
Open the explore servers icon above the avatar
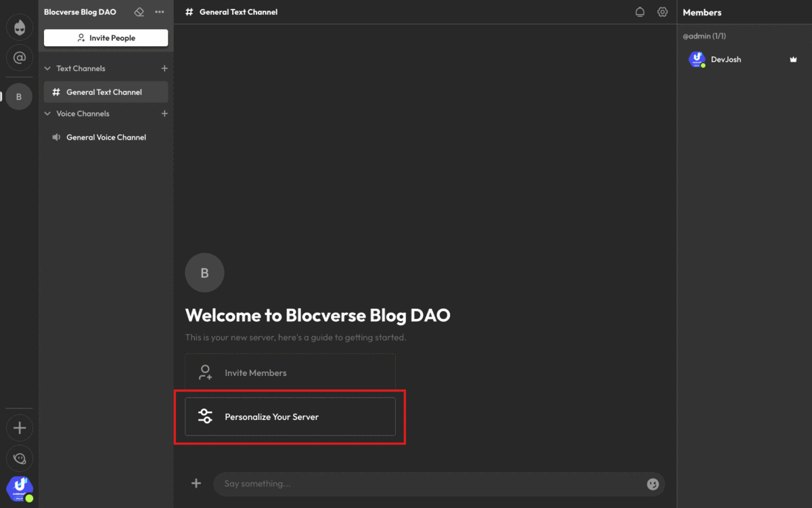[19, 459]
